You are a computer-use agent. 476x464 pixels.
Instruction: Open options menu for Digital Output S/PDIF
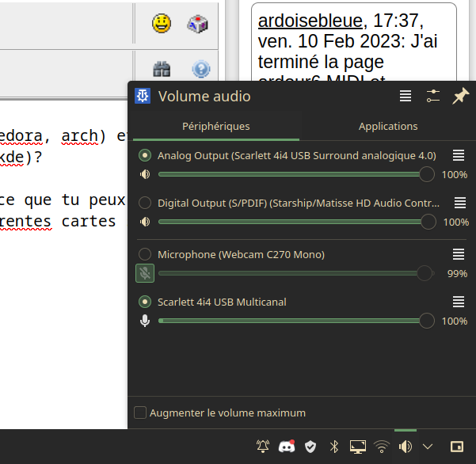coord(460,203)
